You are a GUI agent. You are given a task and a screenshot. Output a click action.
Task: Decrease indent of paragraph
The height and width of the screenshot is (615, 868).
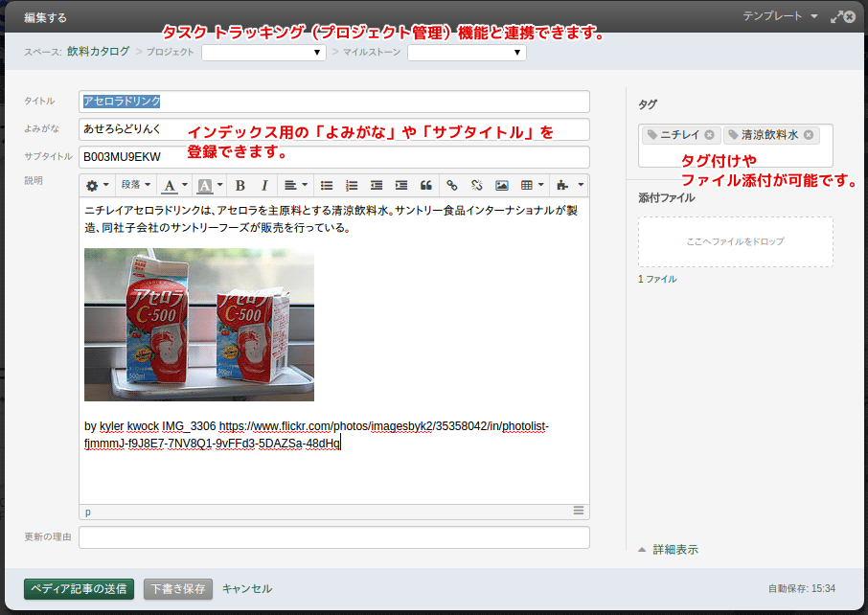pyautogui.click(x=377, y=186)
